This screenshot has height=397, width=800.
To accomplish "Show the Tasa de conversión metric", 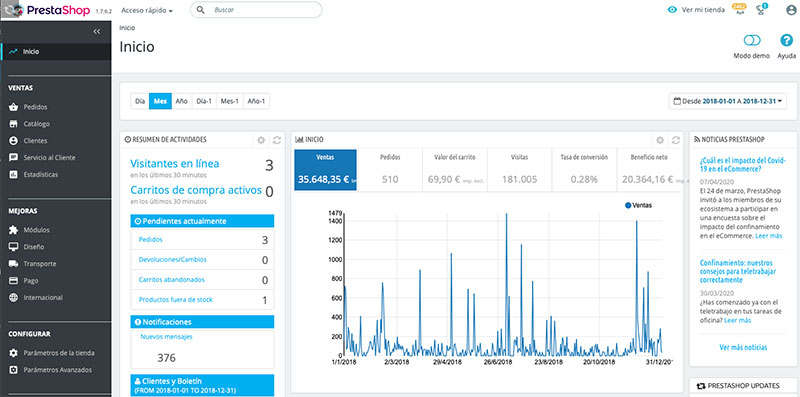I will 584,170.
